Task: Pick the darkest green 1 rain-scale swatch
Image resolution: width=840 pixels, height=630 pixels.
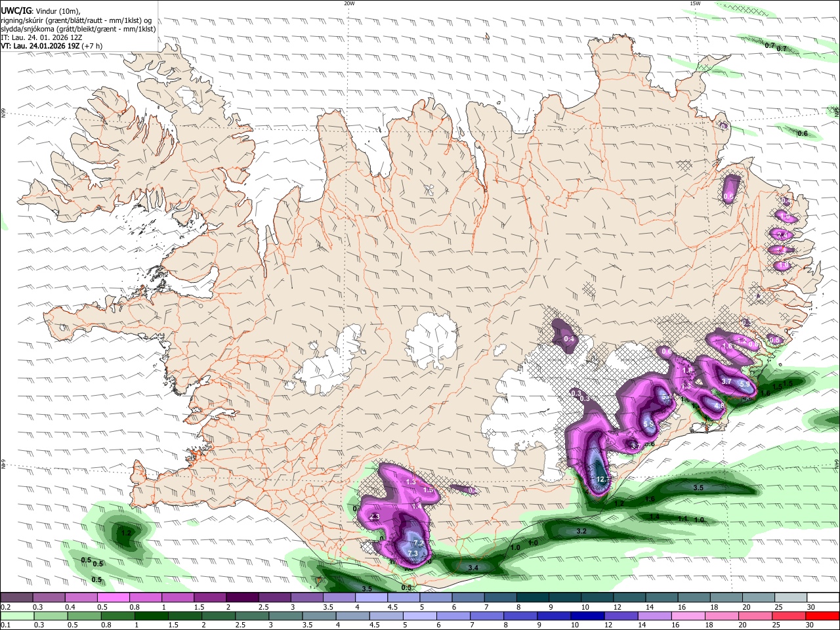Action: (x=151, y=616)
